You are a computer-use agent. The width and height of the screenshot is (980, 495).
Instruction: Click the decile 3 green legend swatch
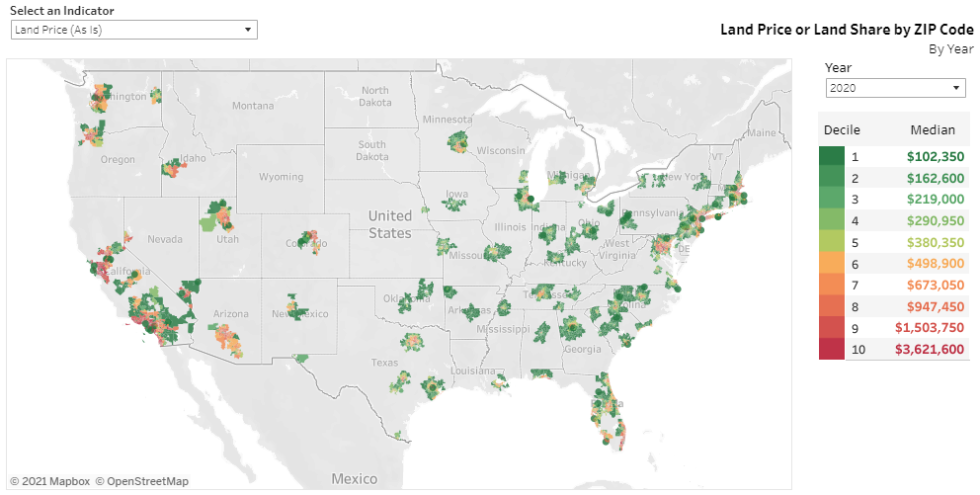(x=831, y=200)
